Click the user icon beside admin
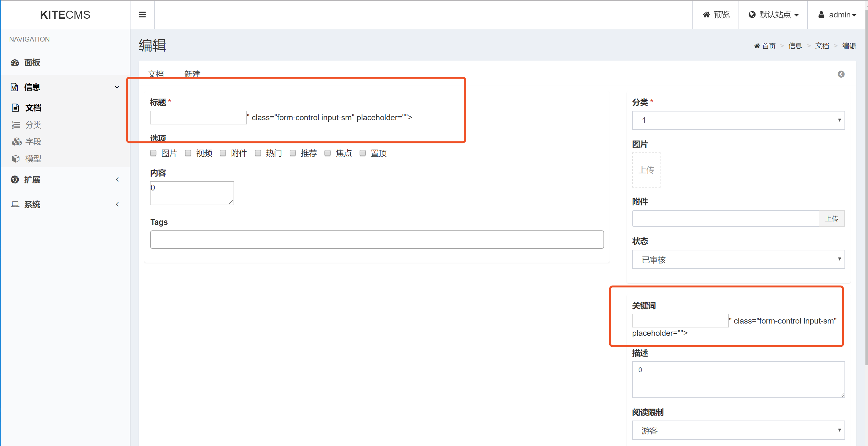The width and height of the screenshot is (868, 446). tap(821, 15)
